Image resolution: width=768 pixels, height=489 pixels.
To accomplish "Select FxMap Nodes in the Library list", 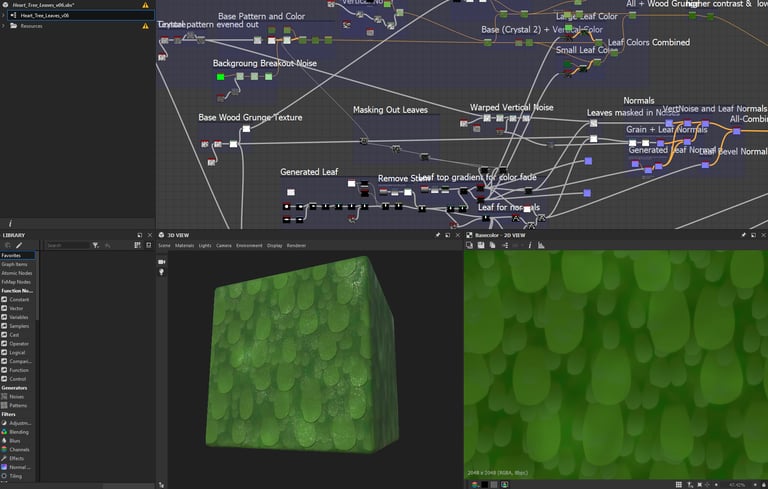I will [18, 282].
